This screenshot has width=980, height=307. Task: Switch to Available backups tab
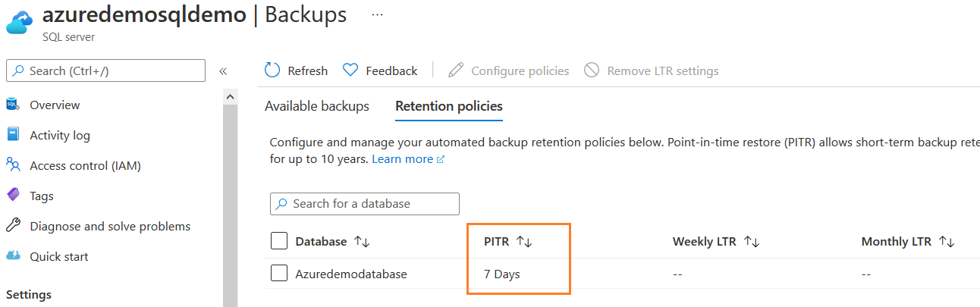point(316,106)
